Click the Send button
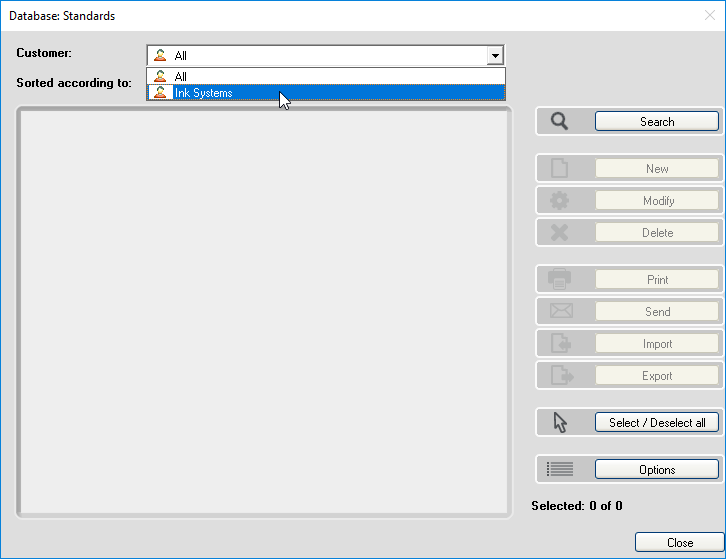Viewport: 726px width, 559px height. coord(657,312)
